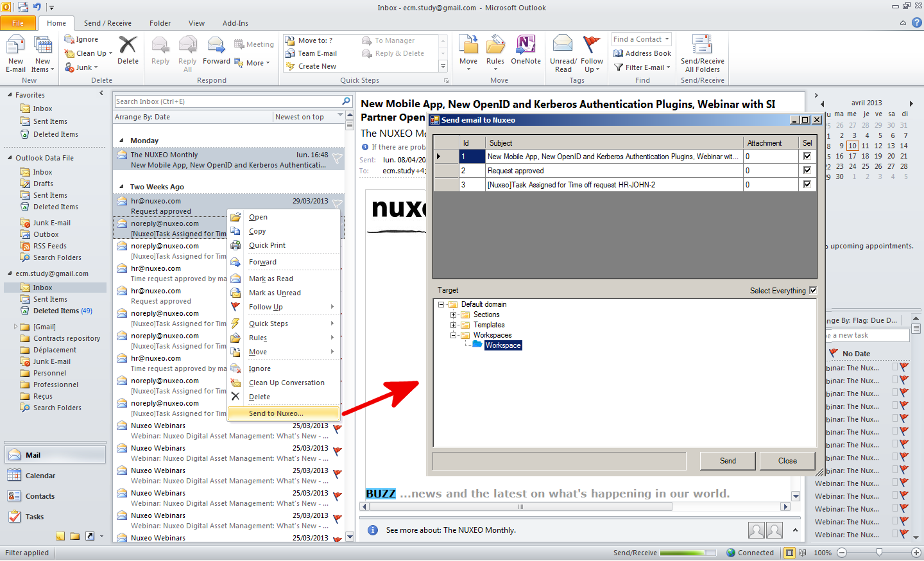This screenshot has height=561, width=924.
Task: Click the Close button in Nuxeo dialog
Action: [x=787, y=461]
